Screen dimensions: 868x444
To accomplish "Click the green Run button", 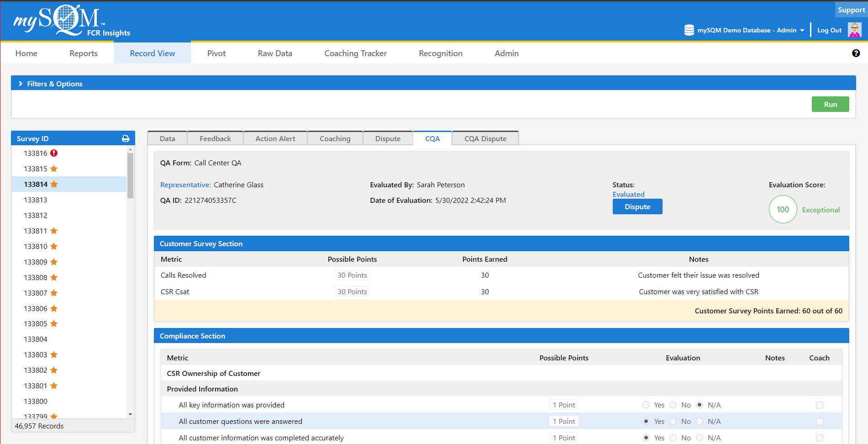I will [x=830, y=104].
